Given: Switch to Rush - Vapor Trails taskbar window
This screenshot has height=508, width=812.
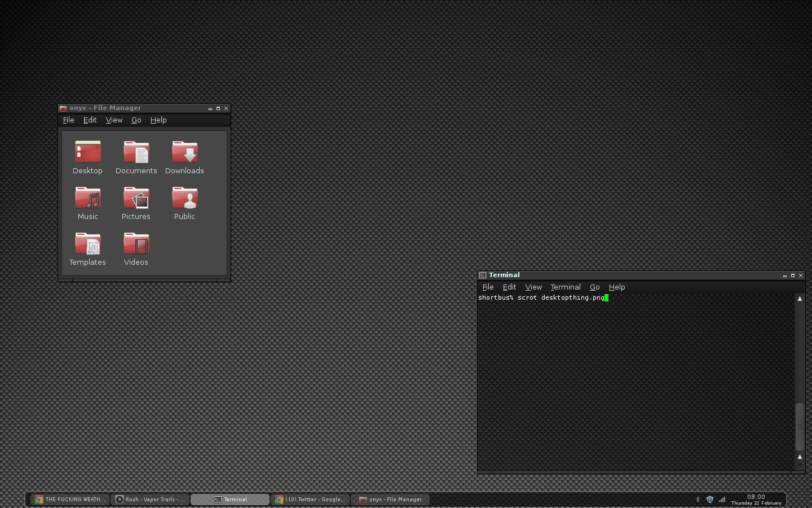Looking at the screenshot, I should click(150, 500).
